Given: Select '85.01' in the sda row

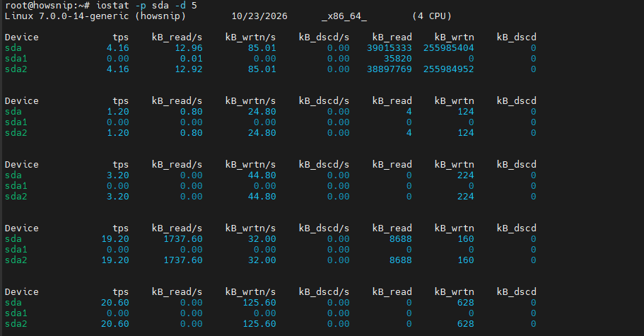Looking at the screenshot, I should click(x=262, y=48).
